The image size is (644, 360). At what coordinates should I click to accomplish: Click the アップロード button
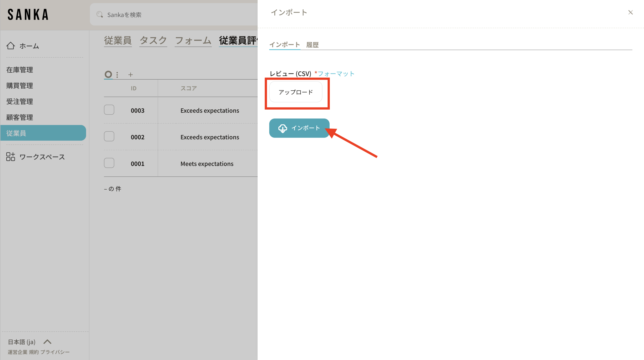pos(295,92)
